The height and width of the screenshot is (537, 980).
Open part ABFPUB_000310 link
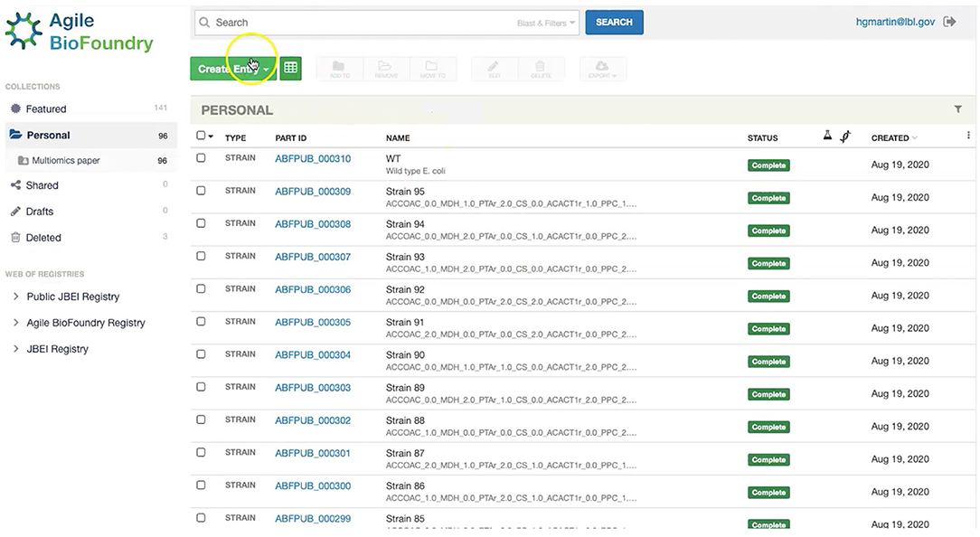pyautogui.click(x=313, y=159)
